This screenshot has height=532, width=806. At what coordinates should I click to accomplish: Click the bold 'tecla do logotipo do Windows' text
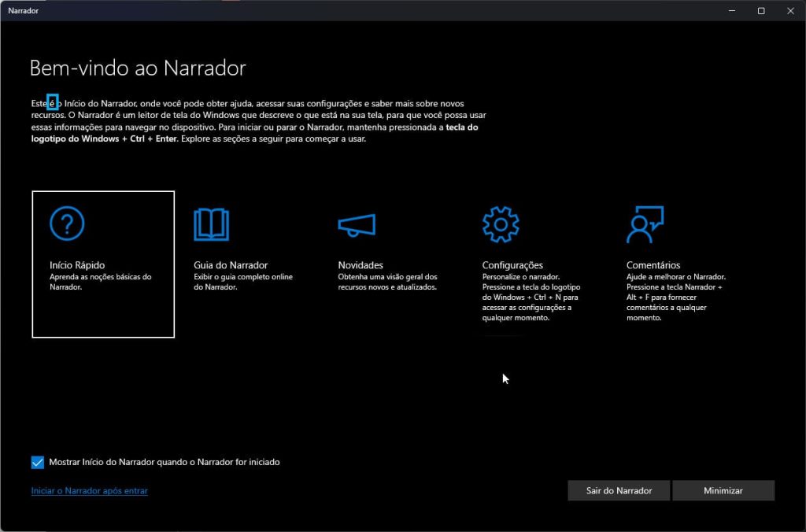[254, 133]
